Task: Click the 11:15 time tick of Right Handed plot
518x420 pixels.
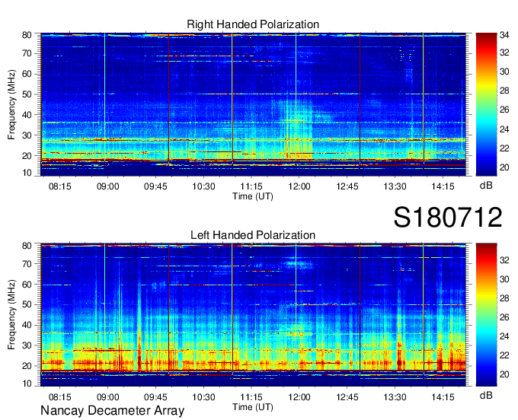Action: [251, 186]
